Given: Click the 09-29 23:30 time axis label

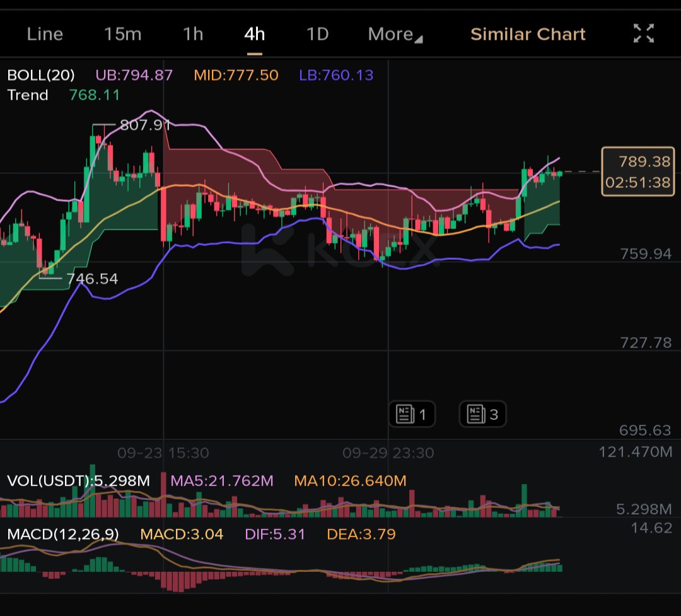Looking at the screenshot, I should [x=388, y=453].
